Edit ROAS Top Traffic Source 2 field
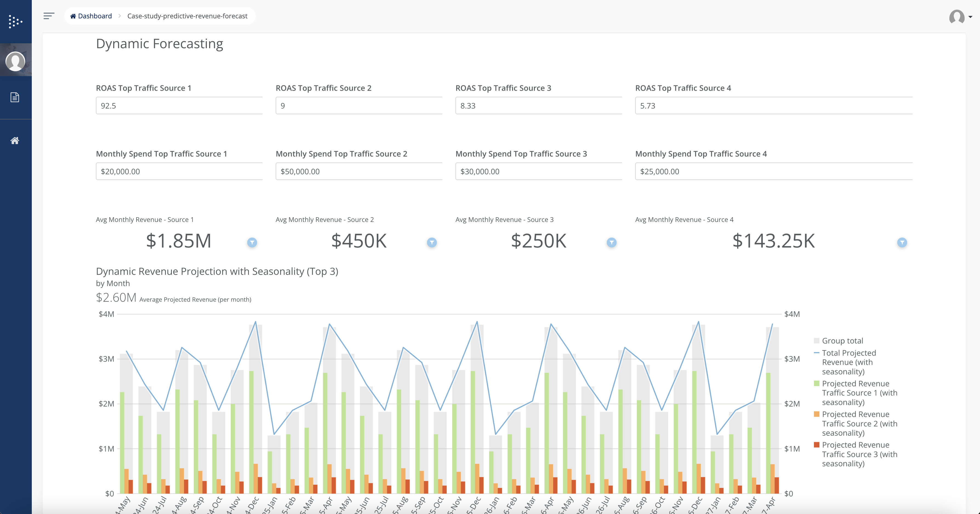This screenshot has height=514, width=980. 359,105
